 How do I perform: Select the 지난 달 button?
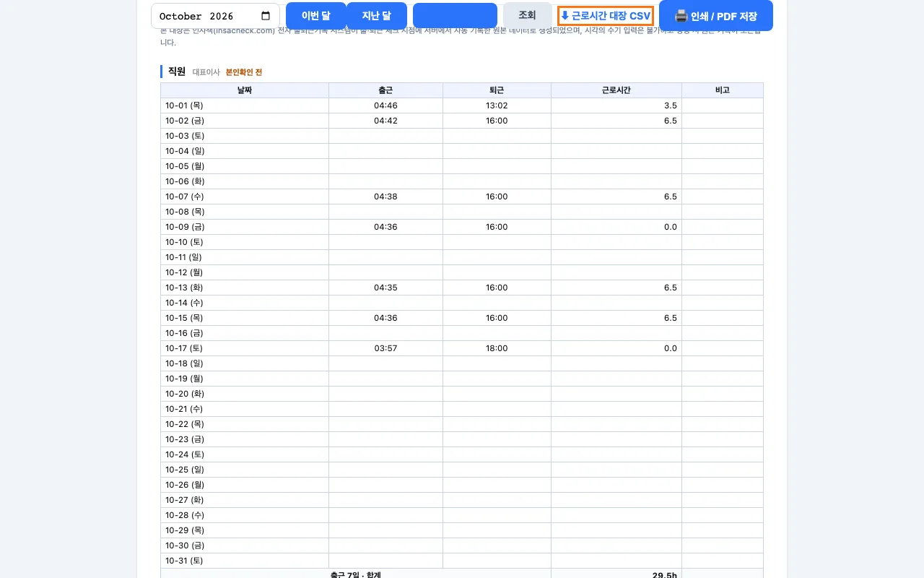[376, 15]
